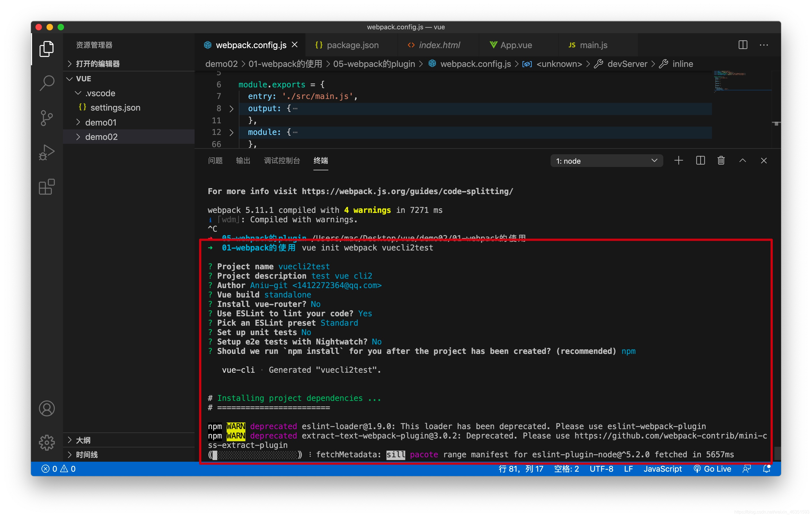Switch to the 调试控制台 debug console tab
The image size is (812, 517).
282,161
